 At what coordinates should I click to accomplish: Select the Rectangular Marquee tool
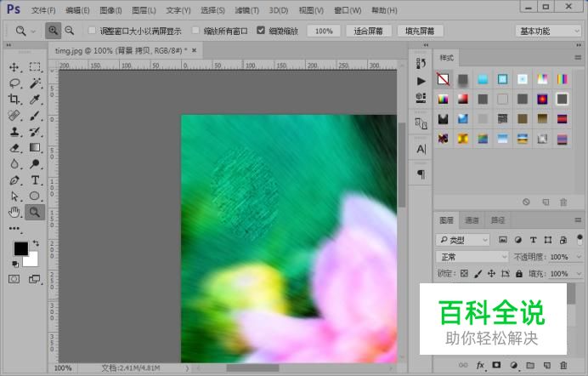35,67
